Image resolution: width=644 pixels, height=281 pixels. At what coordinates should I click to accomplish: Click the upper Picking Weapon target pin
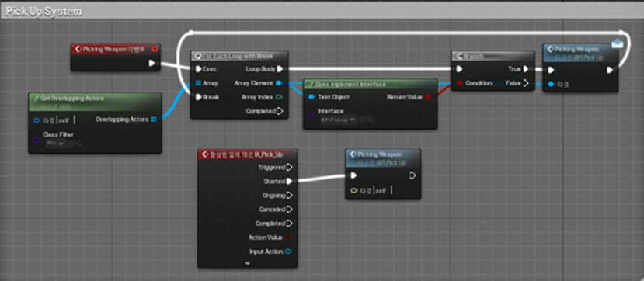pyautogui.click(x=551, y=85)
